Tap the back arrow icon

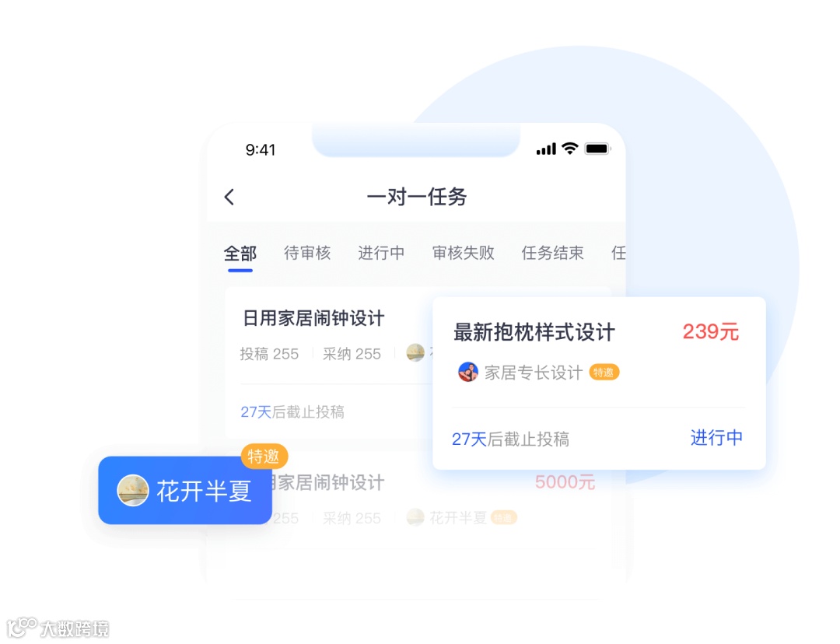(x=229, y=197)
